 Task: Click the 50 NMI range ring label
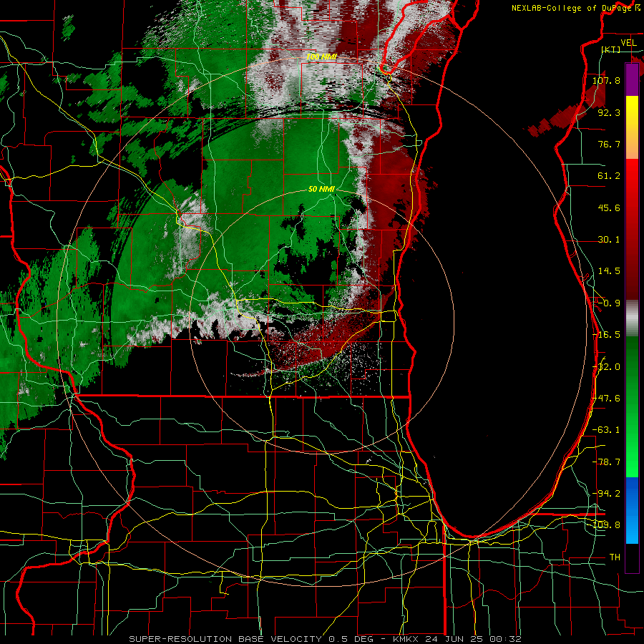pyautogui.click(x=321, y=190)
